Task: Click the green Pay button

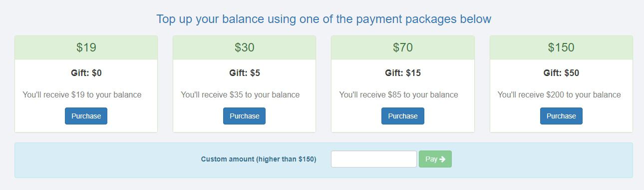Action: (435, 159)
